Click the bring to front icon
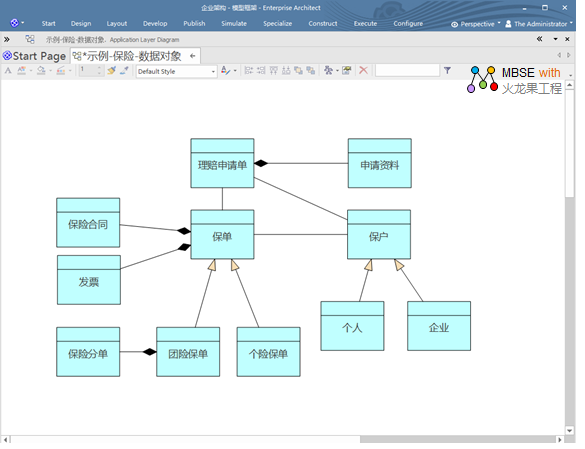The height and width of the screenshot is (449, 585). [298, 71]
